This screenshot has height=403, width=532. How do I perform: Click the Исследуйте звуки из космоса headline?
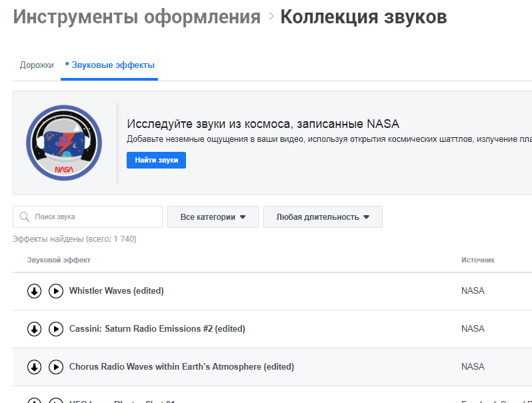click(263, 124)
